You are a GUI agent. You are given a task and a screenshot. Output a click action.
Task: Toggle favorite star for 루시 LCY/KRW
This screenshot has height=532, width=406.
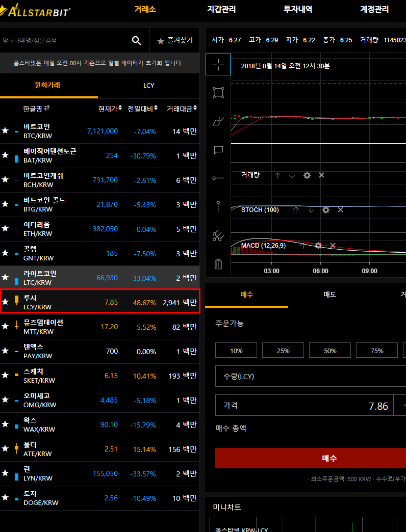coord(5,301)
